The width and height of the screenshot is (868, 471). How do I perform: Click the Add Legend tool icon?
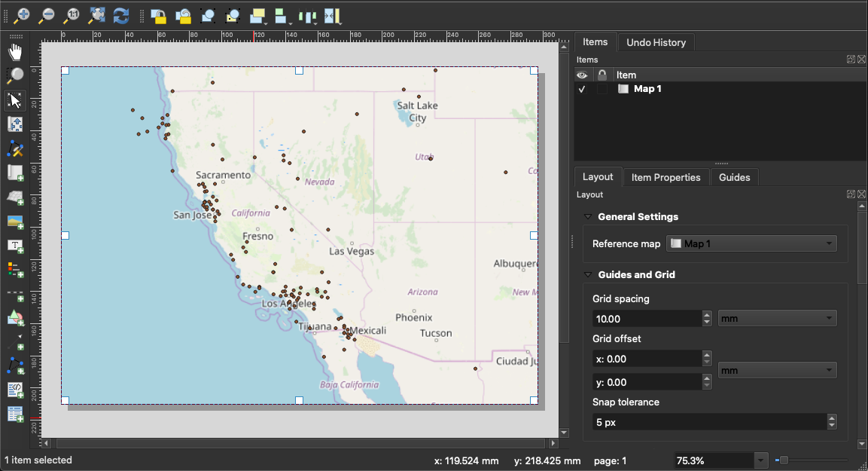15,270
